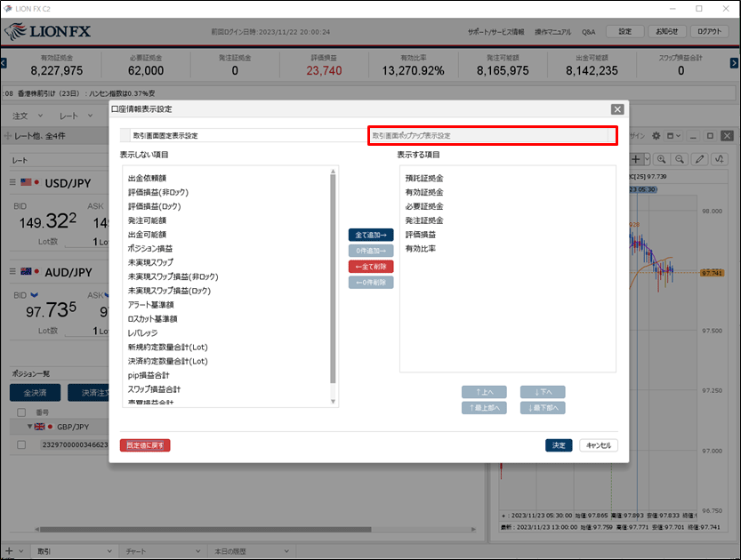
Task: Click the ↓下へ button
Action: (543, 392)
